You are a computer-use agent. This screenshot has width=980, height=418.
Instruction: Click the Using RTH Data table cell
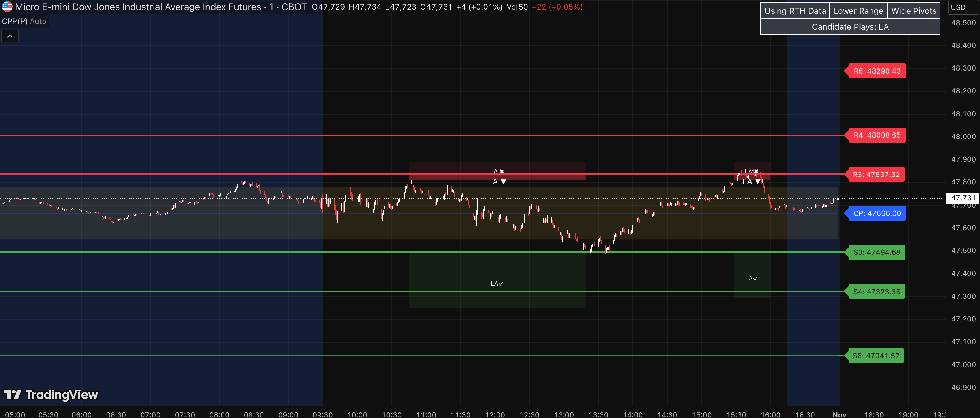[x=795, y=11]
